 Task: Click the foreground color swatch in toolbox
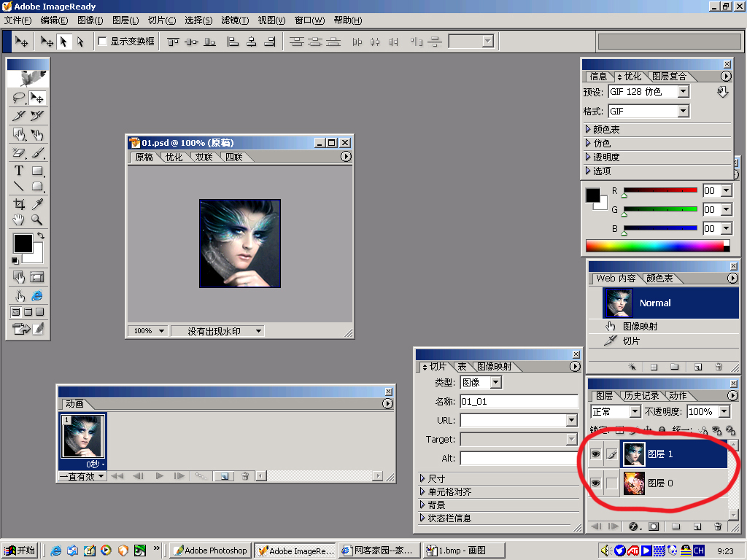[x=23, y=244]
